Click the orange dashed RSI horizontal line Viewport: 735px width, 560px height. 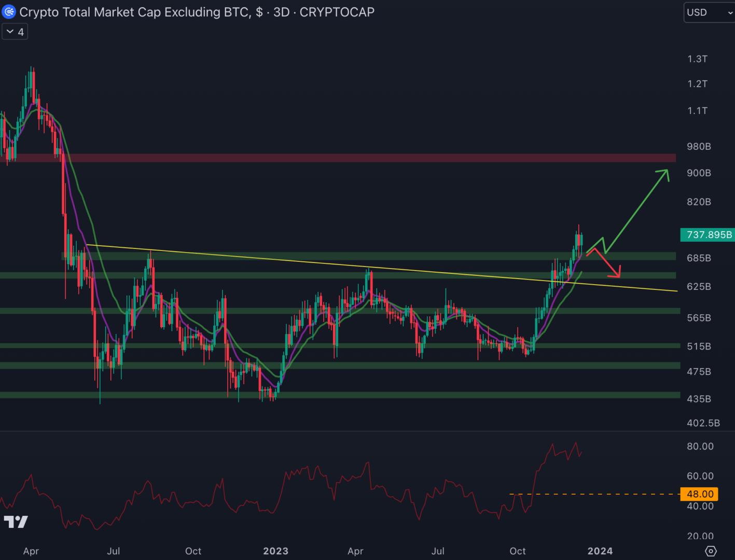(x=597, y=494)
